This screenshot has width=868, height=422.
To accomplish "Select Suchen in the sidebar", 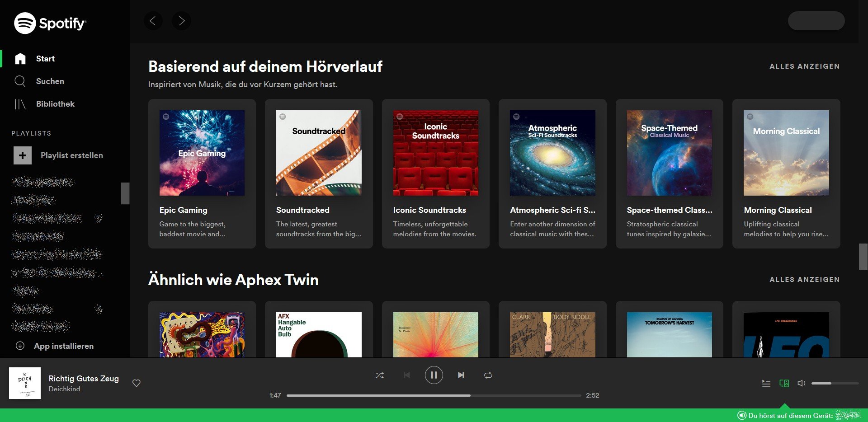I will 50,81.
